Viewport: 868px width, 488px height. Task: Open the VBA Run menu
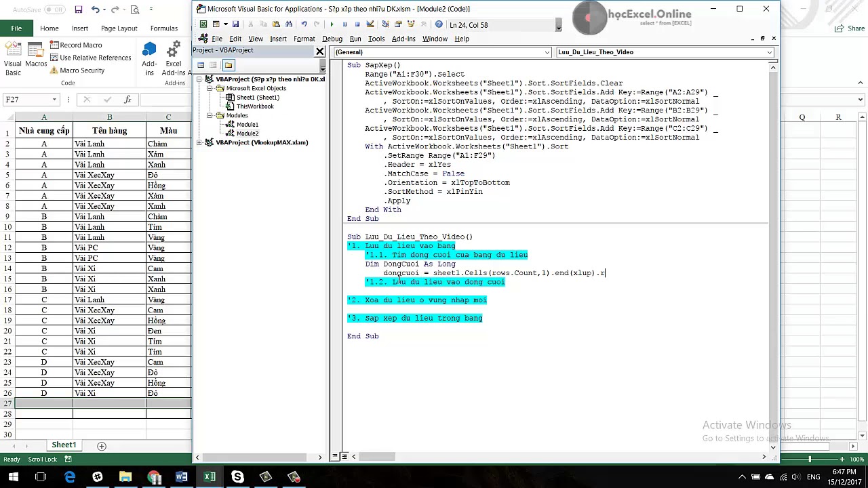(355, 39)
